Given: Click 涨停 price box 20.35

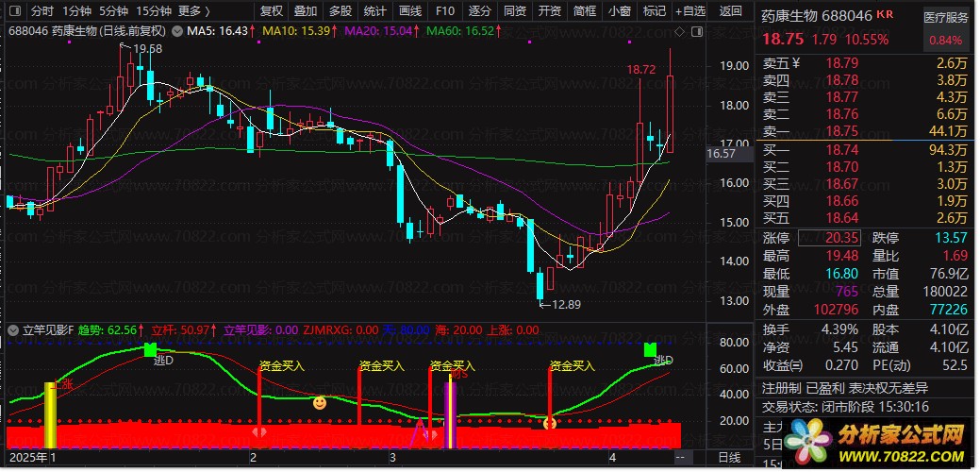Looking at the screenshot, I should tap(829, 238).
